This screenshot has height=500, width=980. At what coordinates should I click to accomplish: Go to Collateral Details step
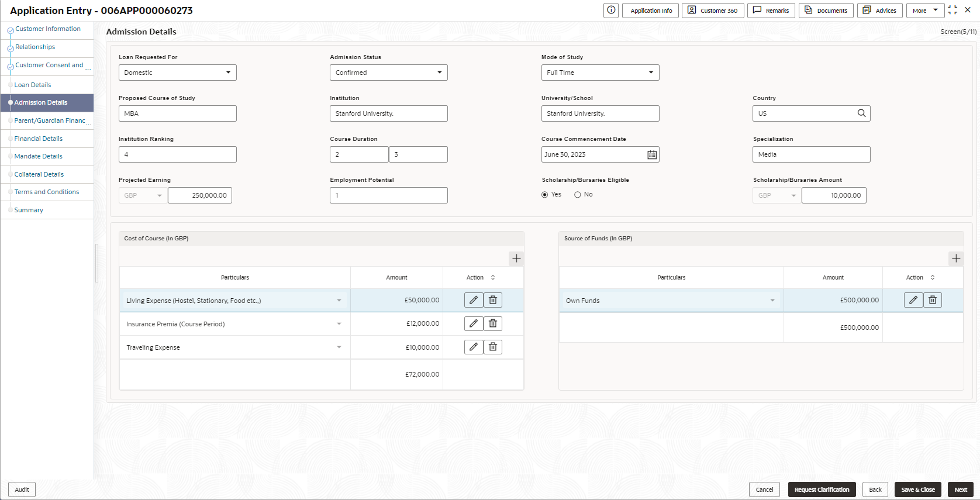point(39,174)
